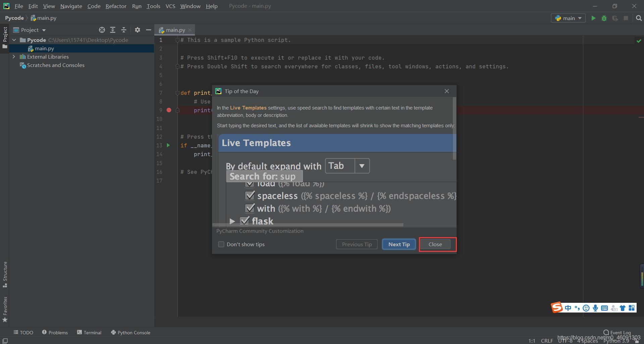This screenshot has width=644, height=344.
Task: Open the Navigate menu
Action: point(71,6)
